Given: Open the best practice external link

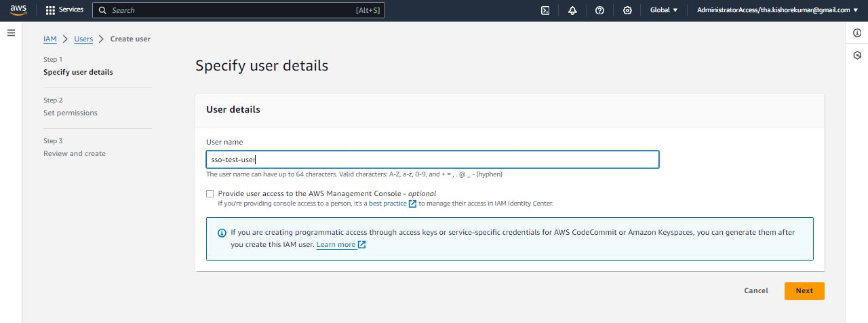Looking at the screenshot, I should [391, 203].
